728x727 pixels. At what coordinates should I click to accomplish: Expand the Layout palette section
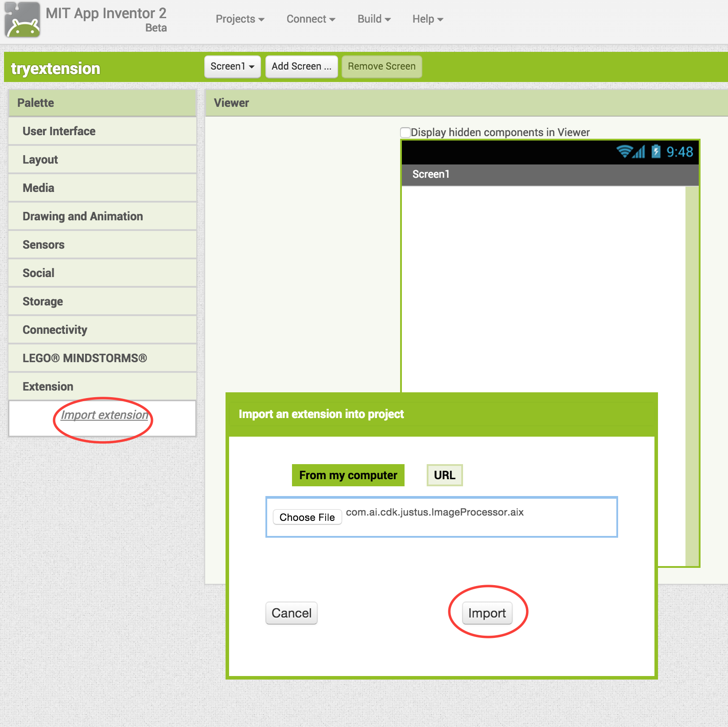point(102,160)
